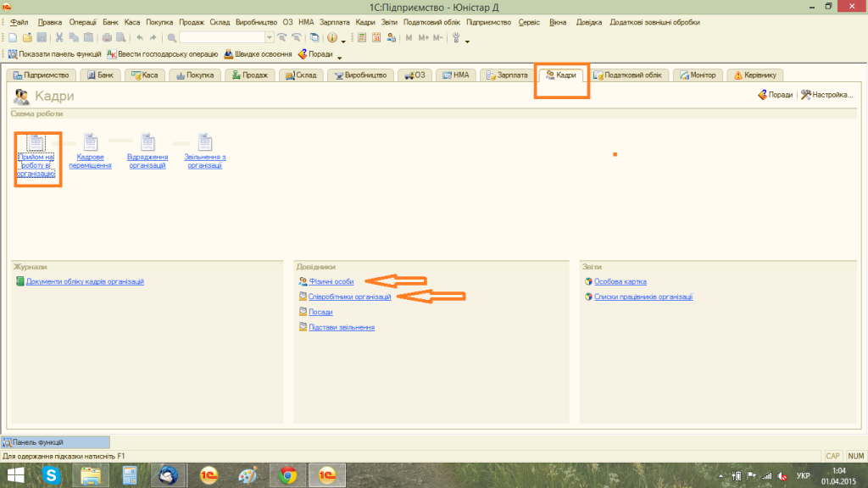Open the Операції menu

pyautogui.click(x=82, y=22)
